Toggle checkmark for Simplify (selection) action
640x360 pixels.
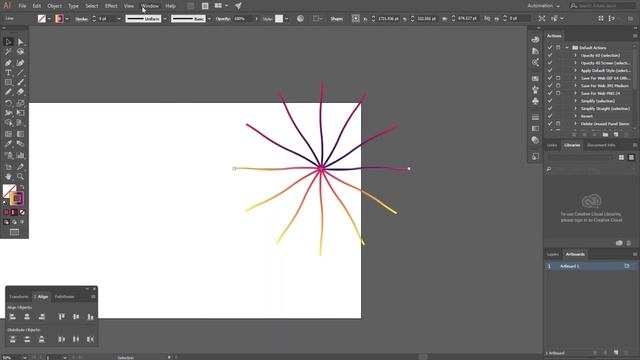tap(550, 101)
